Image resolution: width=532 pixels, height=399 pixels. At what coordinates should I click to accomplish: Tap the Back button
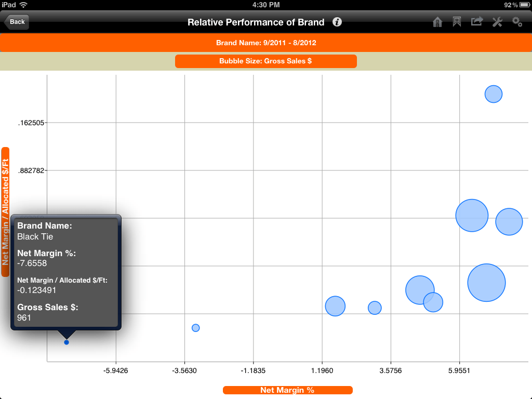[17, 22]
